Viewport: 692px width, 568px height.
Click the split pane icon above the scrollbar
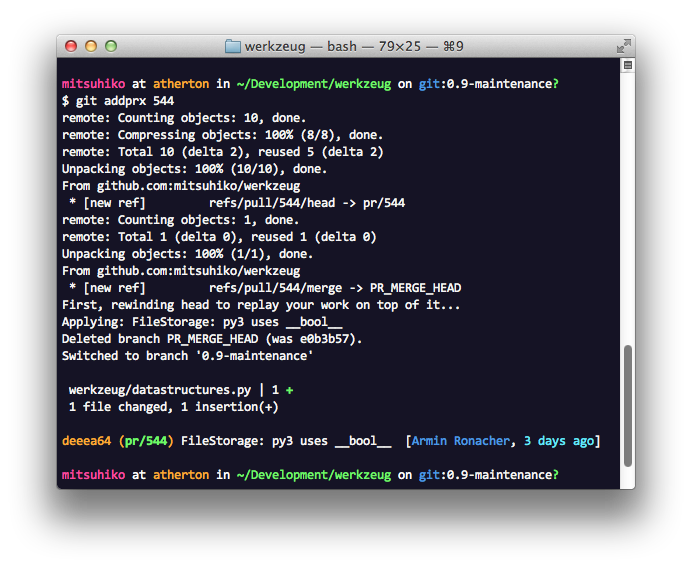point(627,65)
